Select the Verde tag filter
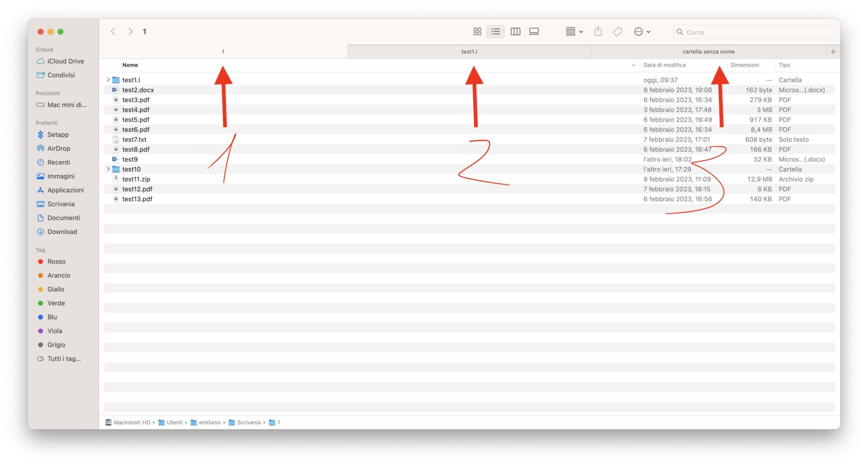The image size is (868, 466). coord(56,303)
